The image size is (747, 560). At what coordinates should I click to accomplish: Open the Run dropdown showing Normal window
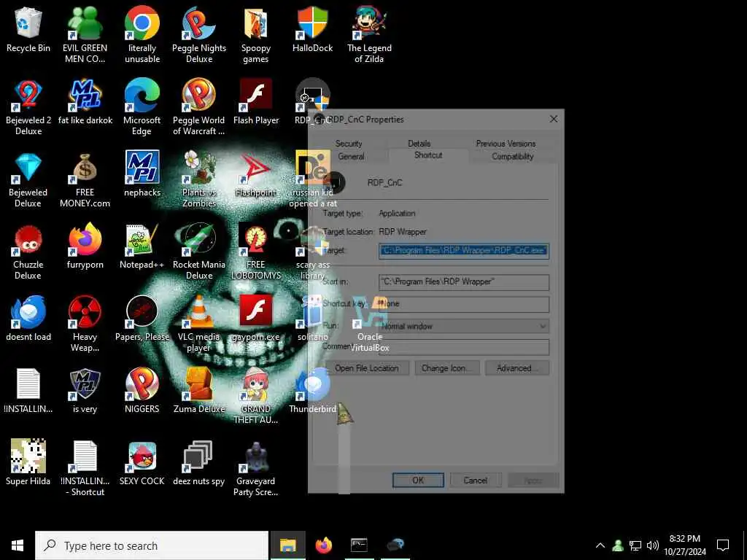[x=464, y=326]
